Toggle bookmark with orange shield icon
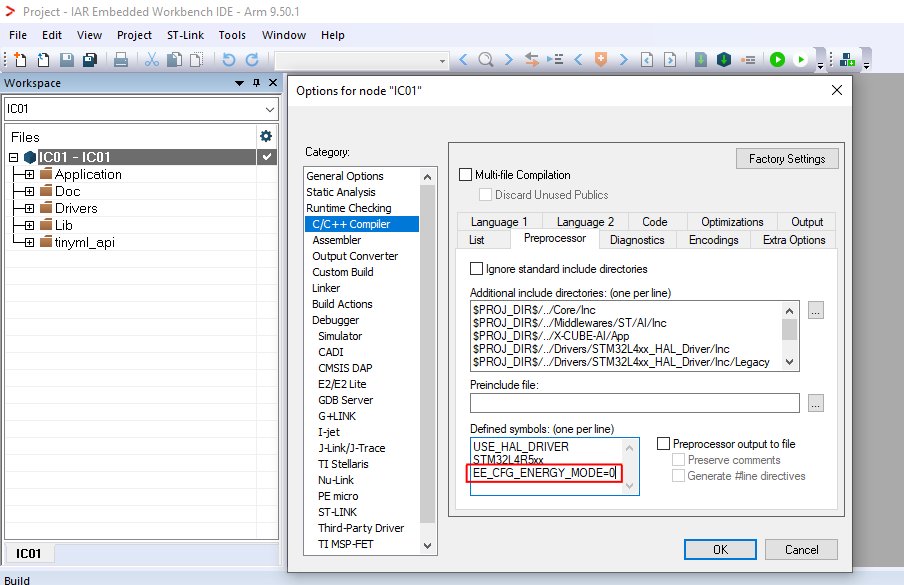The image size is (904, 585). click(601, 59)
